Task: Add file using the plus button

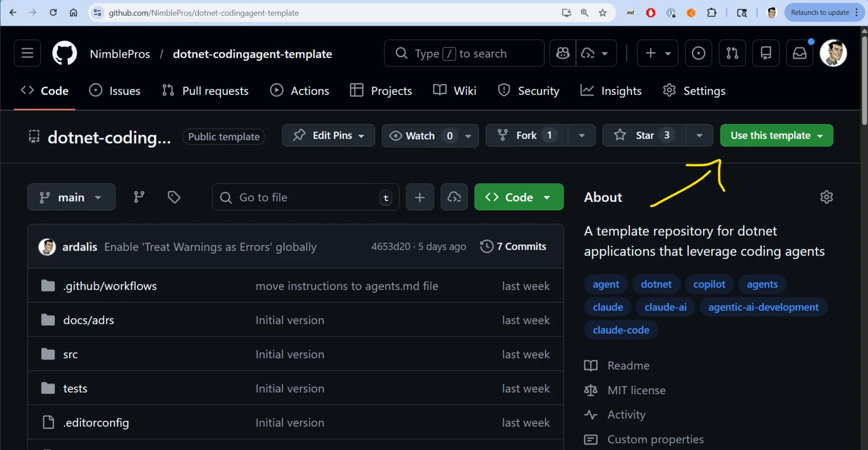Action: (x=420, y=197)
